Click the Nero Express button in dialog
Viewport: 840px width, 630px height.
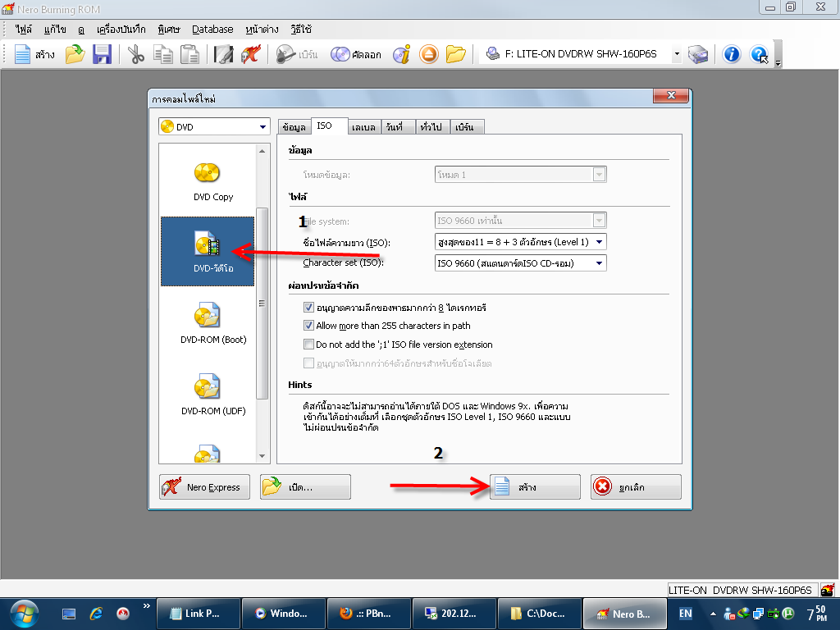[x=204, y=487]
